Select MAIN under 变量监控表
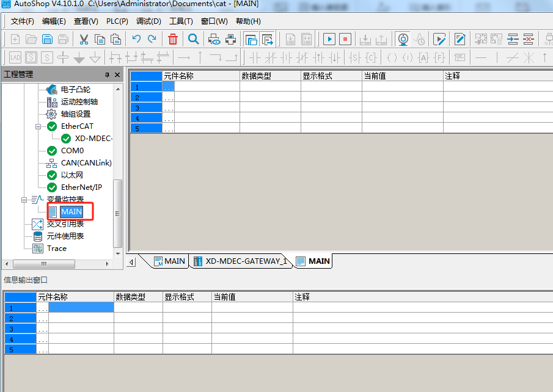Image resolution: width=553 pixels, height=392 pixels. (71, 212)
